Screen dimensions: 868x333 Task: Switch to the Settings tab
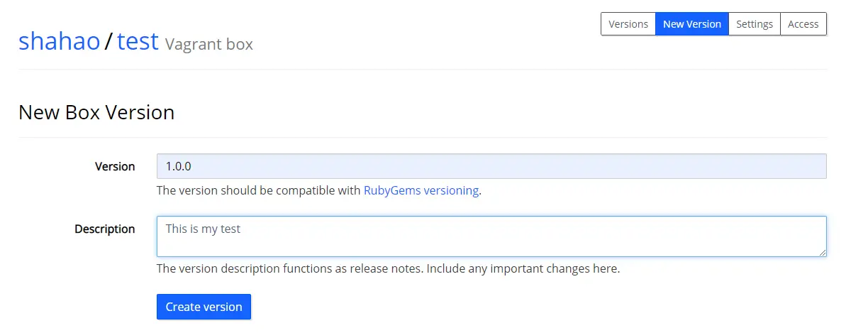(754, 24)
